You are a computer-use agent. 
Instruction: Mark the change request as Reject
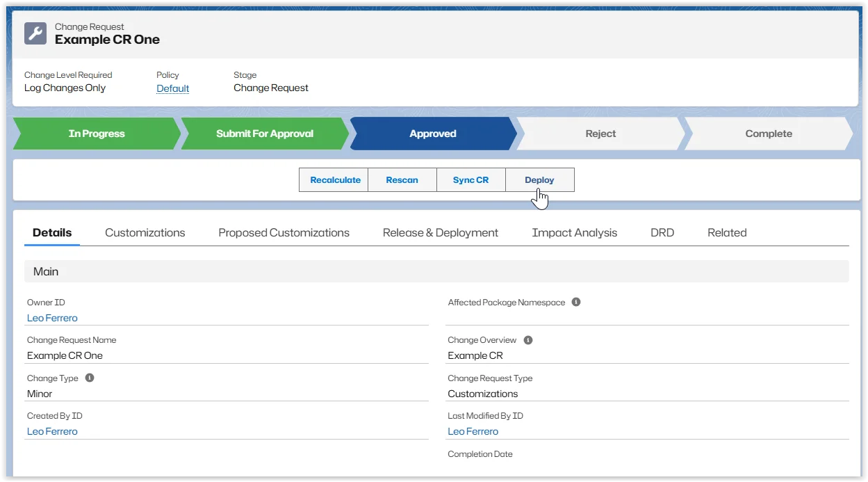click(x=600, y=134)
